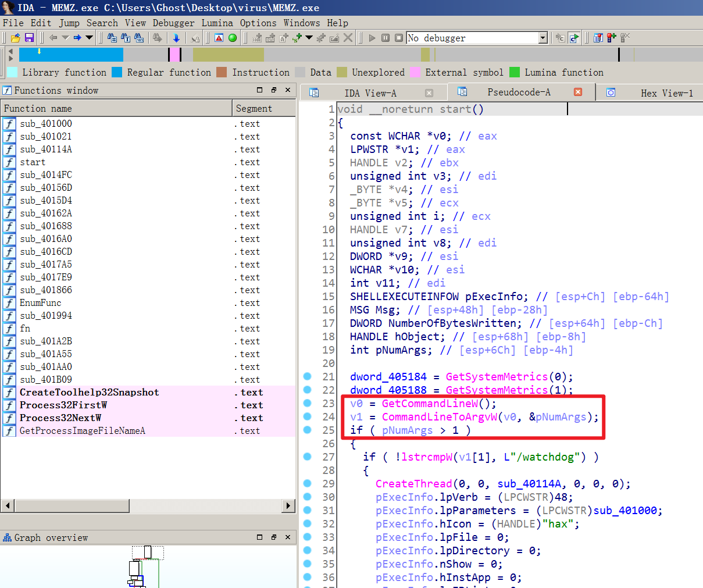Expand the back navigation history dropdown
703x588 pixels.
click(x=65, y=38)
